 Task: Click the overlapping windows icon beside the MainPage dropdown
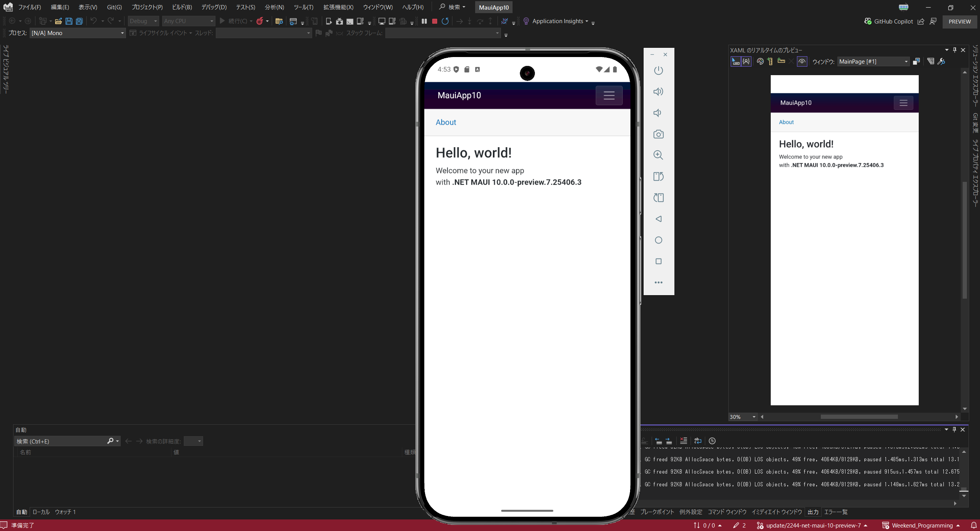(916, 62)
